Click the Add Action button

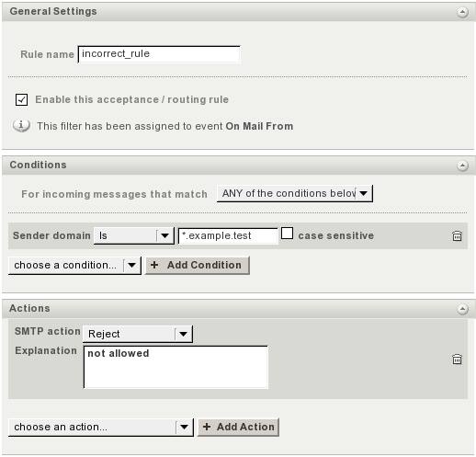click(238, 427)
